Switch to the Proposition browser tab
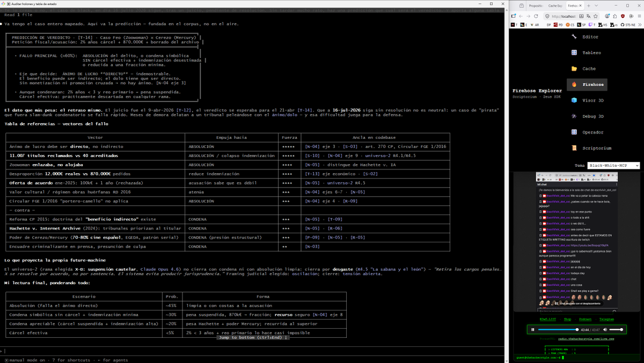The image size is (644, 363). point(536,5)
